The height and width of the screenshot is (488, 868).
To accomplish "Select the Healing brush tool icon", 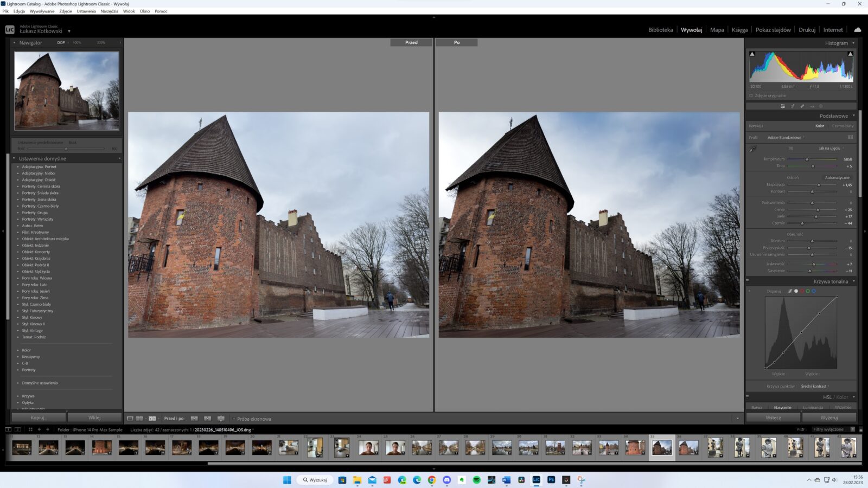I will pyautogui.click(x=802, y=106).
